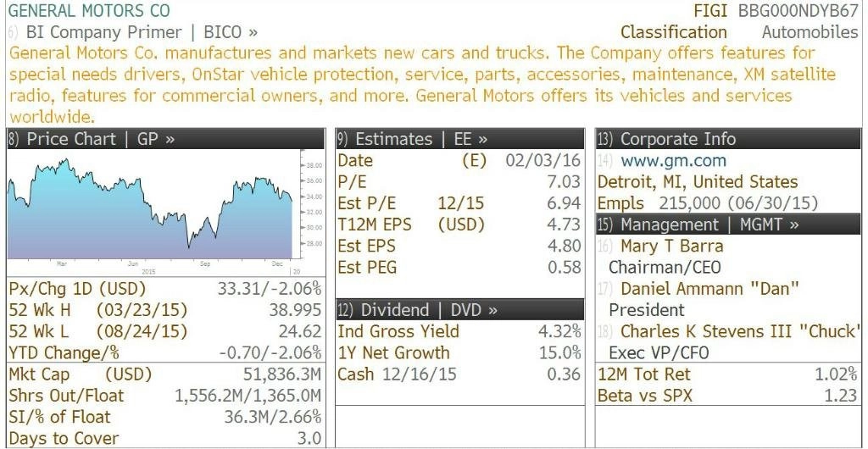
Task: Click the FIGI BBG000NDYB67 identifier
Action: point(776,10)
